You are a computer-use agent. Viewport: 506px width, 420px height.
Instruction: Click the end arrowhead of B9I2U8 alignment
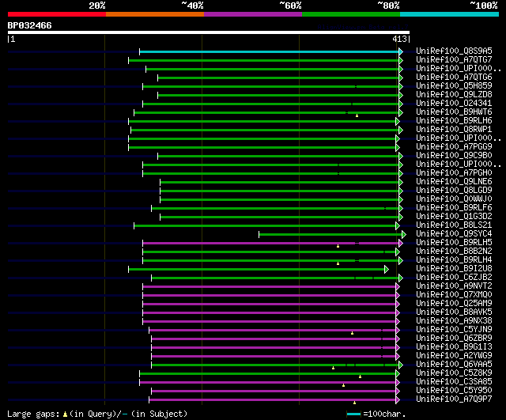pos(387,270)
